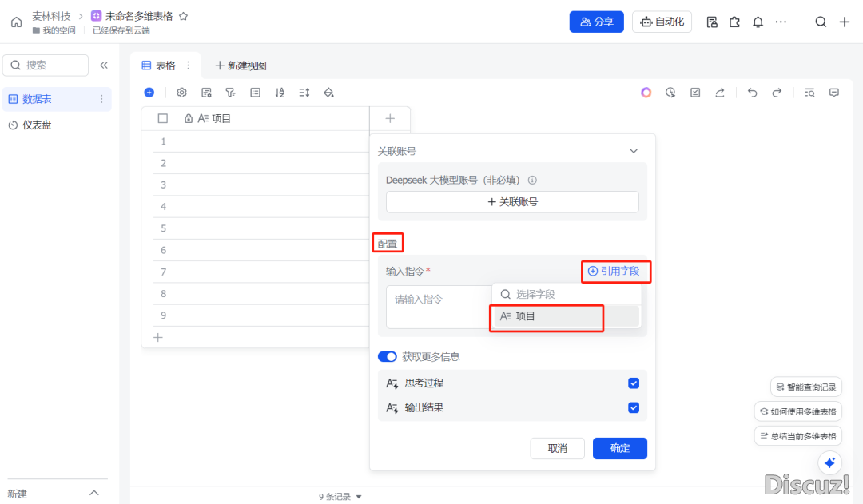Viewport: 863px width, 504px height.
Task: Open the 自动化 automation button
Action: 662,22
